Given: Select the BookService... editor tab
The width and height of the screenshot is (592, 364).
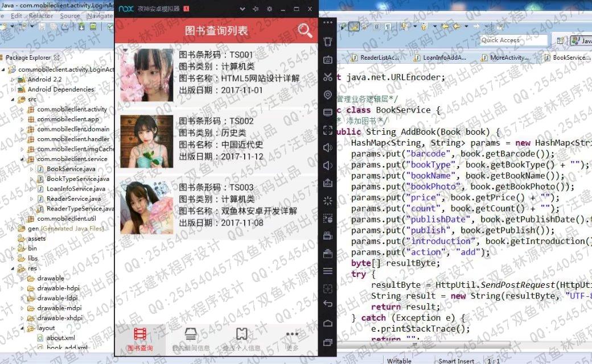Looking at the screenshot, I should point(567,57).
